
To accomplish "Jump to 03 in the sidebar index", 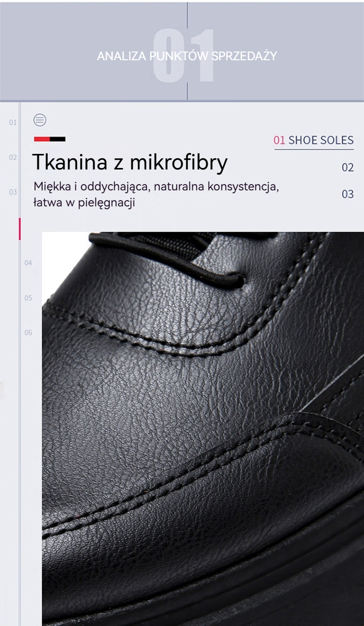I will (x=13, y=192).
